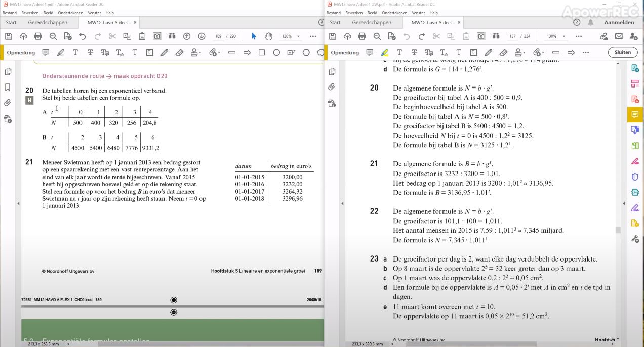Open Beeld menu in right window
Image resolution: width=644 pixels, height=347 pixels.
coord(372,13)
